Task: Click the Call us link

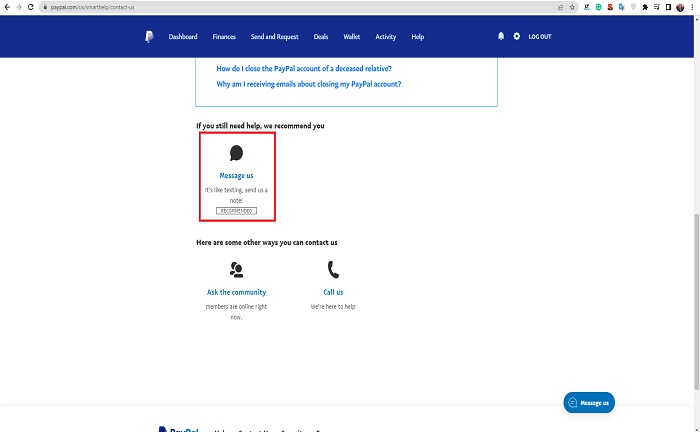Action: [x=333, y=292]
